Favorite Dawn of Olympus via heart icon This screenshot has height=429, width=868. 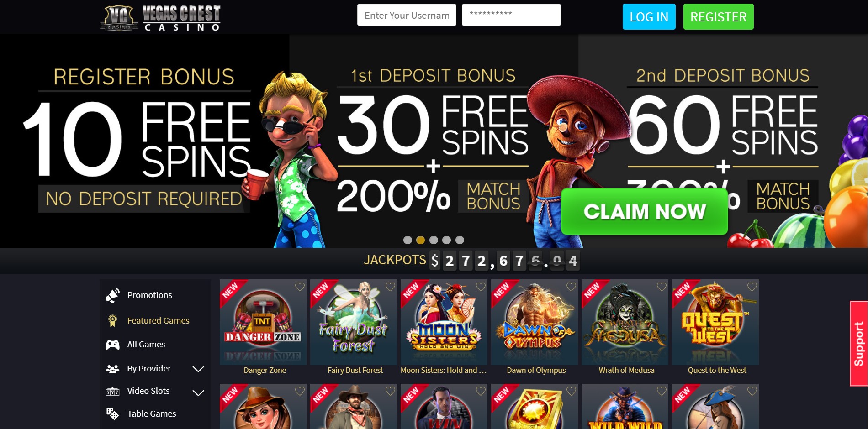pyautogui.click(x=571, y=287)
